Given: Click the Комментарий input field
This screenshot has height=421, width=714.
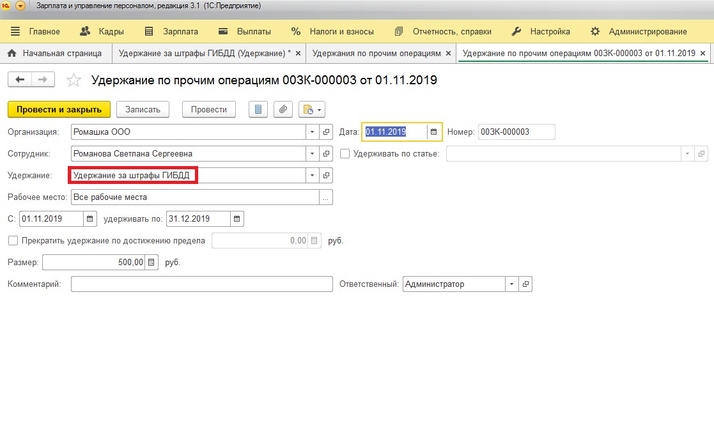Looking at the screenshot, I should (x=200, y=284).
